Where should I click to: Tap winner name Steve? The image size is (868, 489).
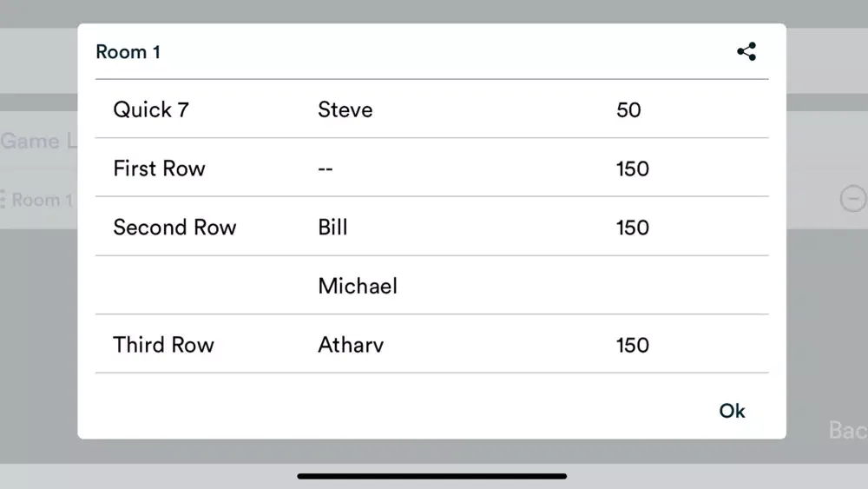(x=345, y=109)
